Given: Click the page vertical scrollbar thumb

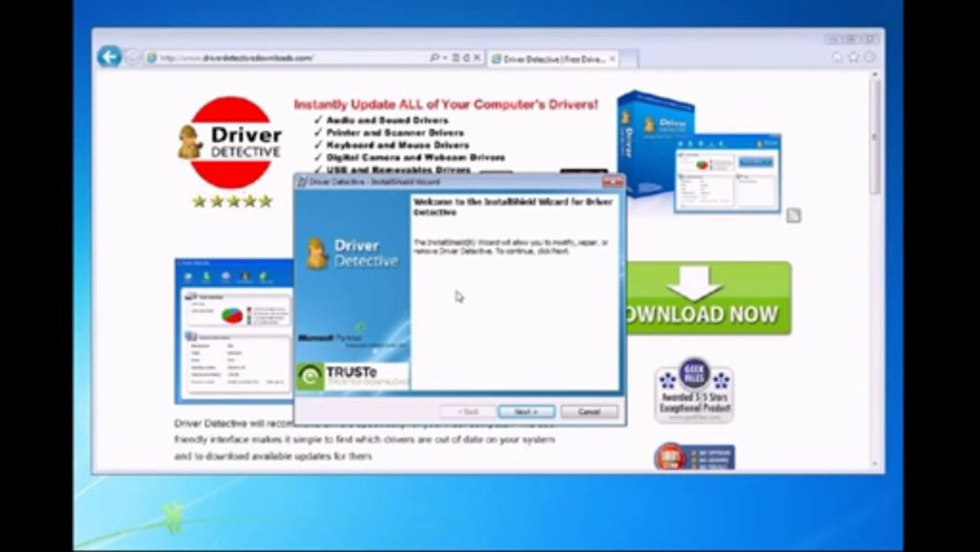Looking at the screenshot, I should 875,138.
